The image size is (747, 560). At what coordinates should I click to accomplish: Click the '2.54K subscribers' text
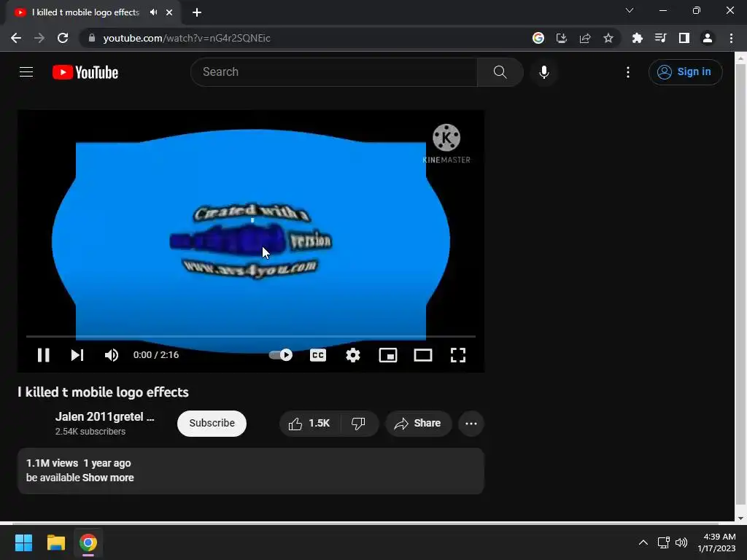90,432
